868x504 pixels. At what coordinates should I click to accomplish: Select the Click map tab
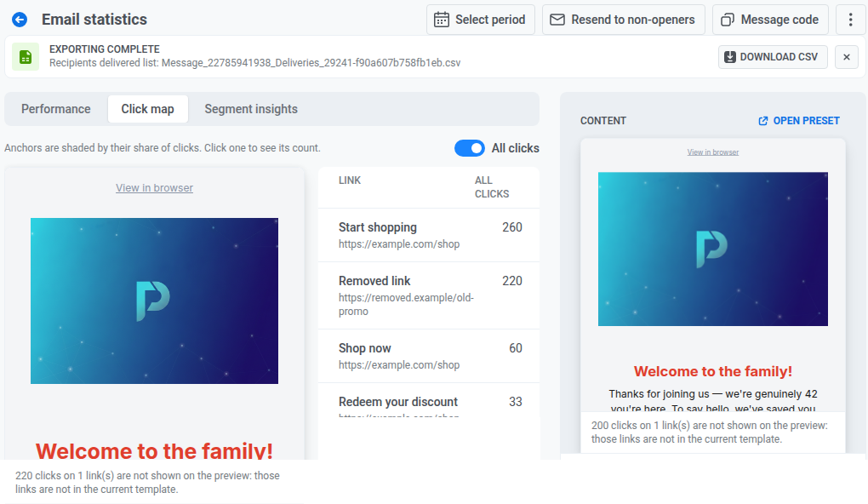148,109
